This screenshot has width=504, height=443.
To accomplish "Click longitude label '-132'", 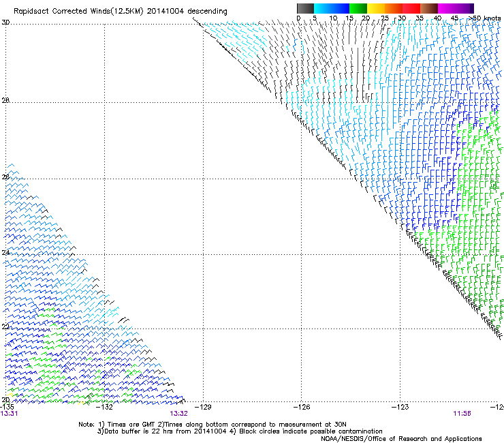I will pyautogui.click(x=104, y=407).
